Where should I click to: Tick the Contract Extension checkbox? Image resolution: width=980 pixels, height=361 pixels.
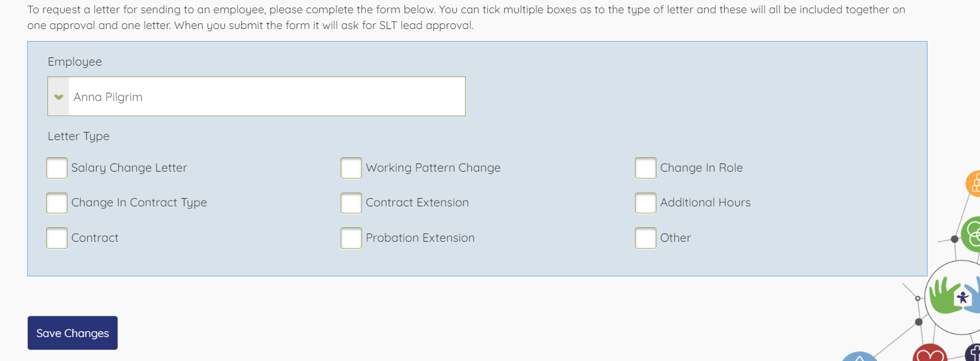point(351,203)
